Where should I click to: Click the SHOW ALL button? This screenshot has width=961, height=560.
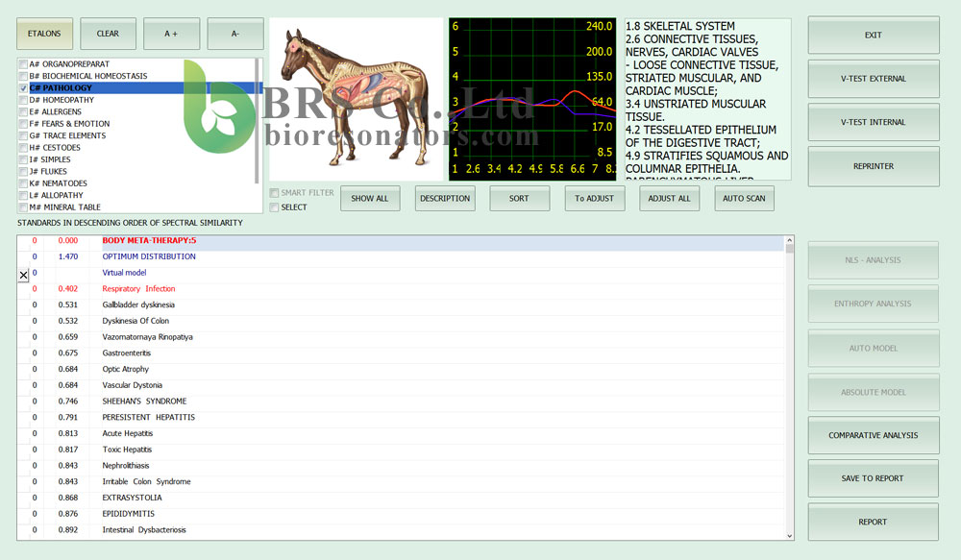click(370, 199)
